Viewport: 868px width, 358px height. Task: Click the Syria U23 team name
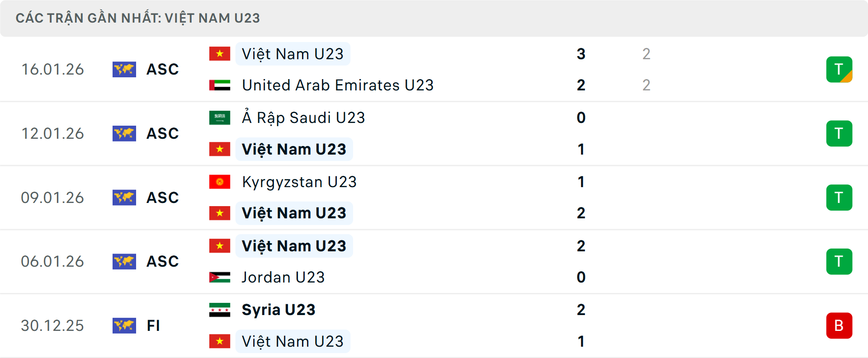click(x=278, y=310)
